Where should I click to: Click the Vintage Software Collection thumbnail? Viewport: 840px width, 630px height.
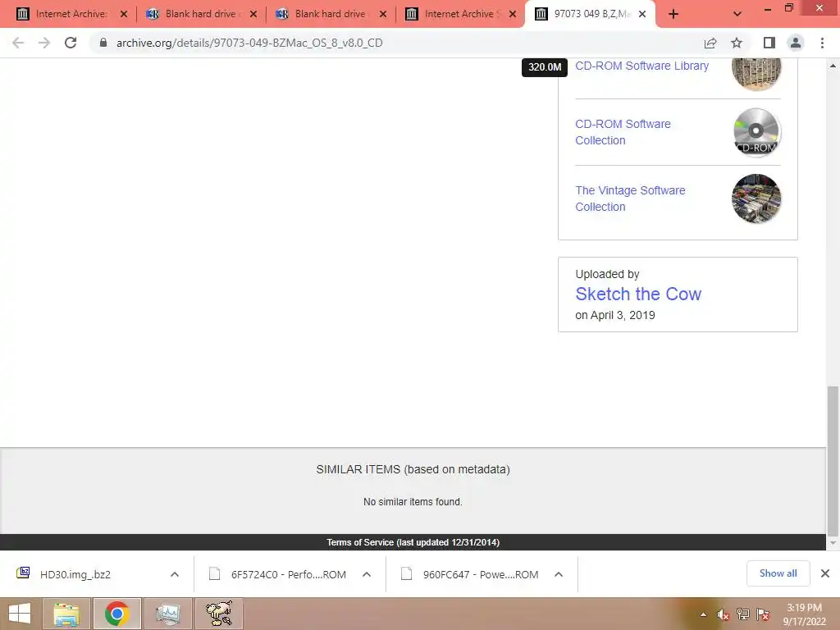(756, 199)
